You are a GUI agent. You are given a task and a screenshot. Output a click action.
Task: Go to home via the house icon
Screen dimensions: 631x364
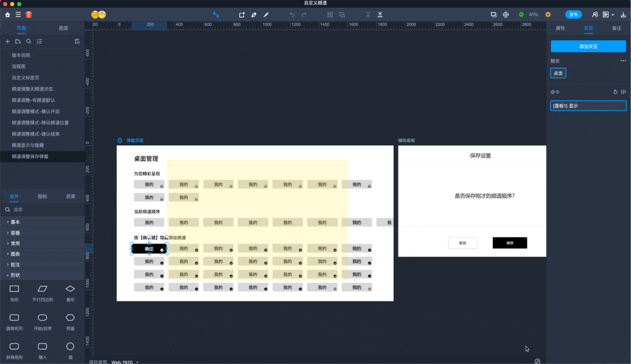click(8, 15)
